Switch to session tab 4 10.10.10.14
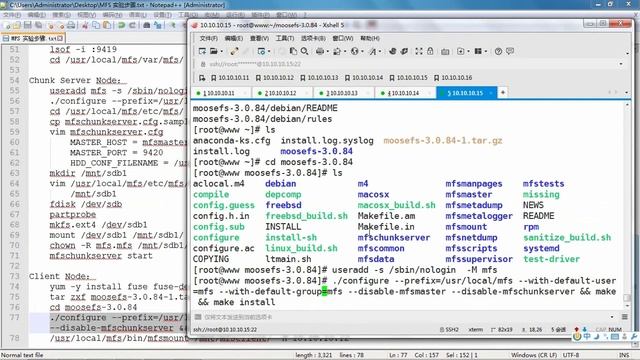 click(x=406, y=93)
